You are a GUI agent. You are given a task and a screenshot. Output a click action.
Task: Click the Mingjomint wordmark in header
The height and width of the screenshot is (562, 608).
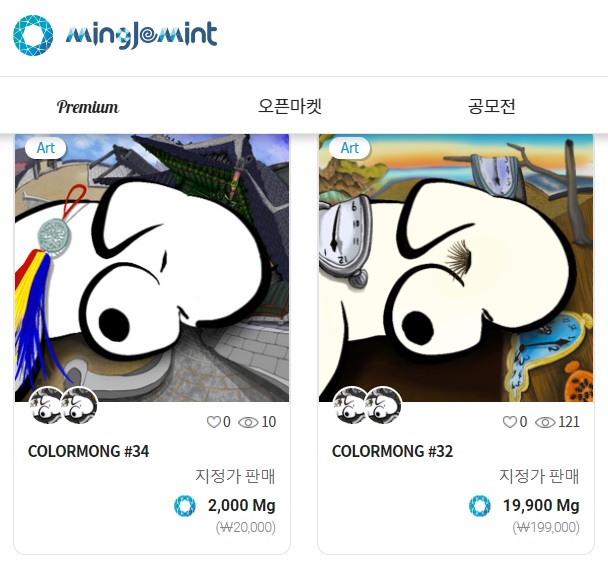tap(141, 35)
